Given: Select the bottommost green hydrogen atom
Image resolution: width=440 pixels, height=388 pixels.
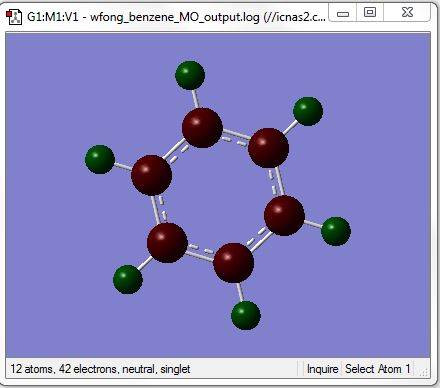Looking at the screenshot, I should pos(246,315).
